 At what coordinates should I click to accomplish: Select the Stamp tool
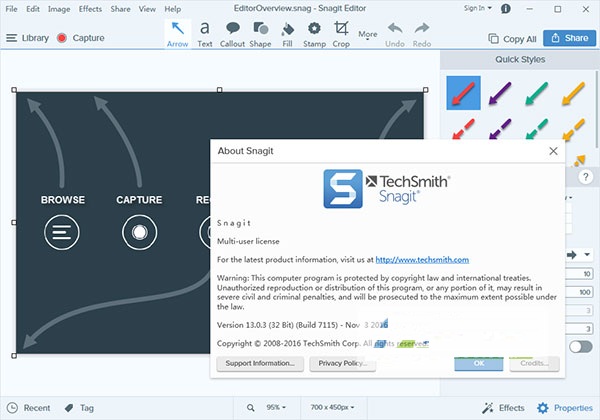314,34
